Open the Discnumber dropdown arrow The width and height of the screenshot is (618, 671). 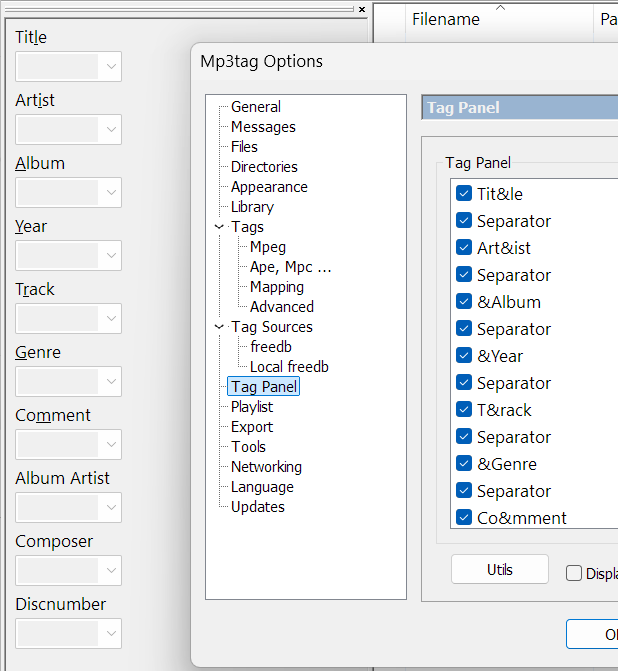(x=111, y=633)
